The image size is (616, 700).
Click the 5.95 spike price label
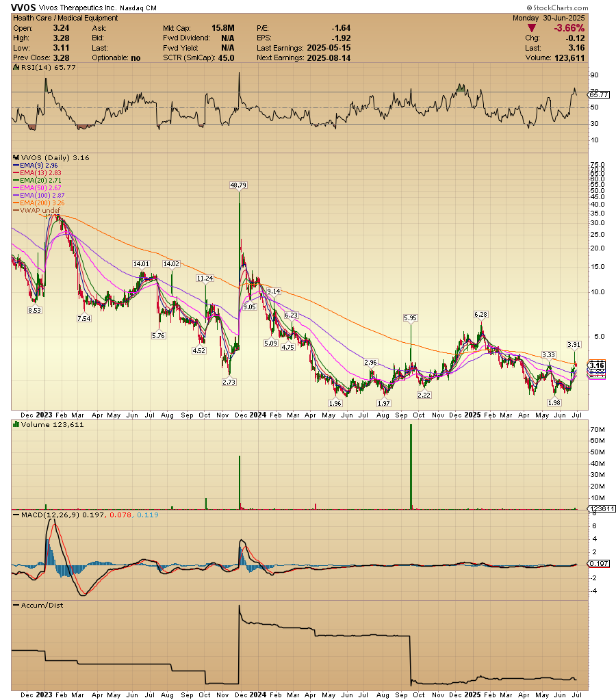pyautogui.click(x=410, y=318)
